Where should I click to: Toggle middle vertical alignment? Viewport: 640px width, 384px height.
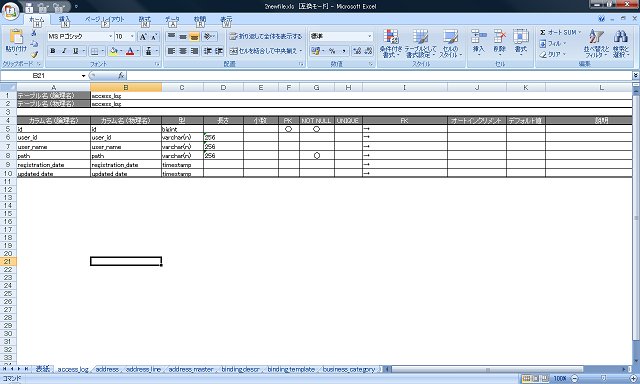tap(183, 37)
